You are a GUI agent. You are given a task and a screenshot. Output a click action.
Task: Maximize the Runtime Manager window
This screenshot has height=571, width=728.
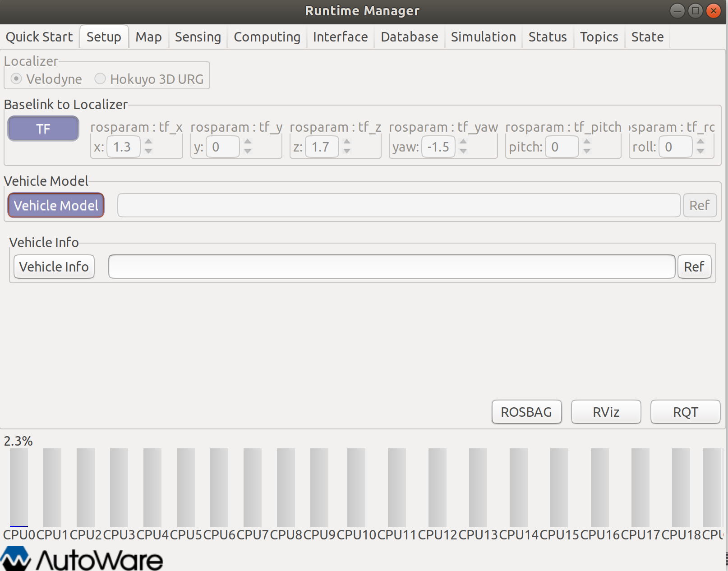click(x=696, y=11)
